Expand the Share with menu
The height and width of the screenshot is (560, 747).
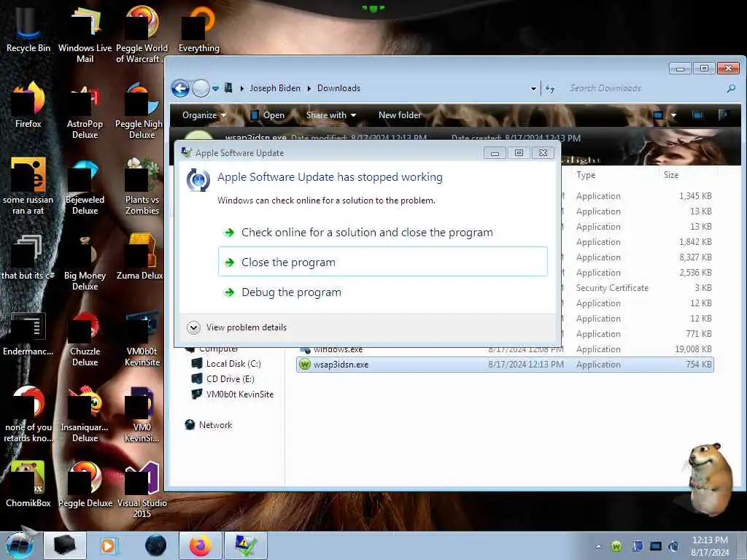coord(330,114)
